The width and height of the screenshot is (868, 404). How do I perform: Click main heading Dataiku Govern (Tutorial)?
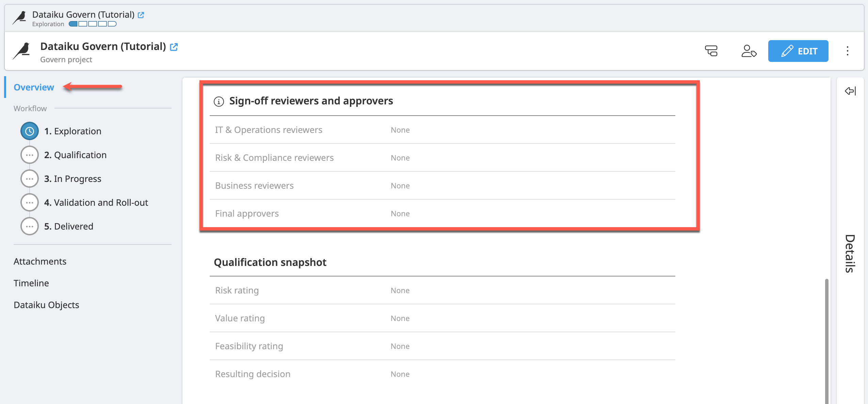pyautogui.click(x=103, y=46)
